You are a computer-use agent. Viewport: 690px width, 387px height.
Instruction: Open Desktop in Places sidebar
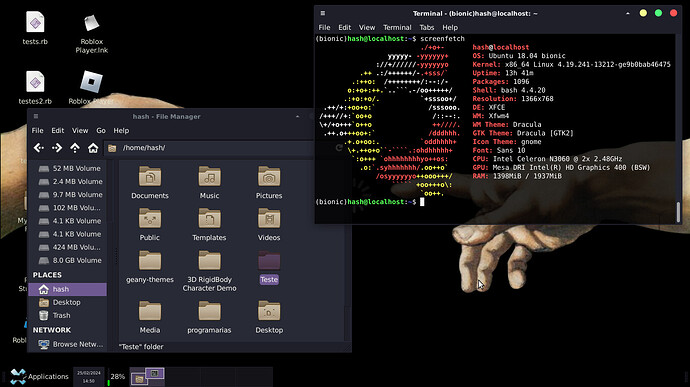tap(67, 302)
